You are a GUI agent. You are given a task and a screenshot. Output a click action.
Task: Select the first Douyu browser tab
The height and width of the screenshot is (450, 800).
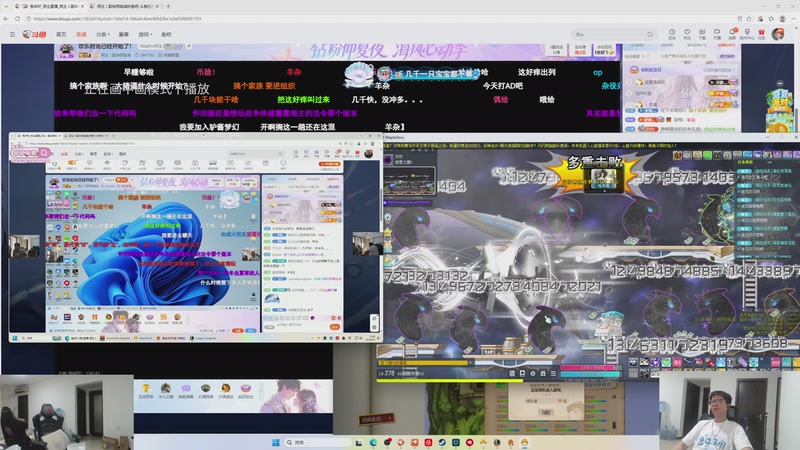click(x=49, y=6)
